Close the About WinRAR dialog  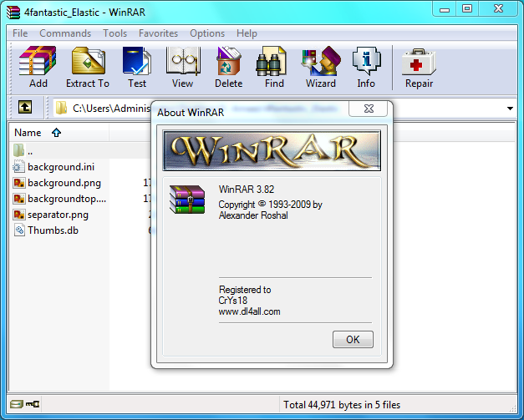(369, 109)
